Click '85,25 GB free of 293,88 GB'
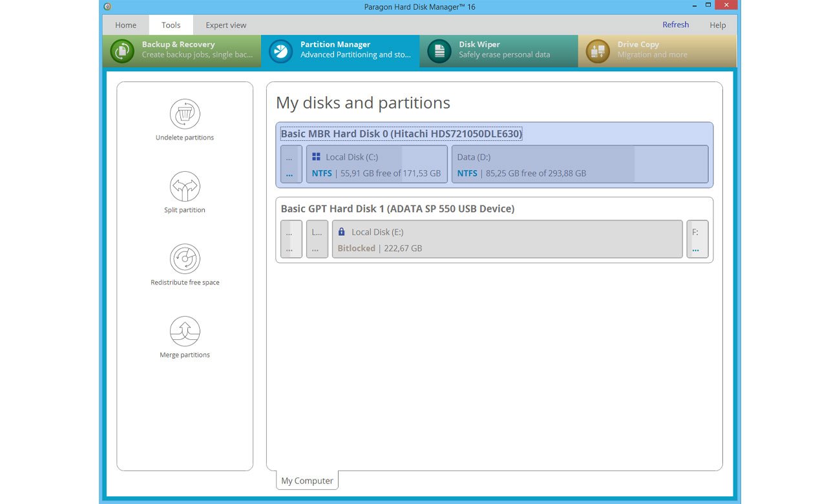840x504 pixels. (536, 173)
